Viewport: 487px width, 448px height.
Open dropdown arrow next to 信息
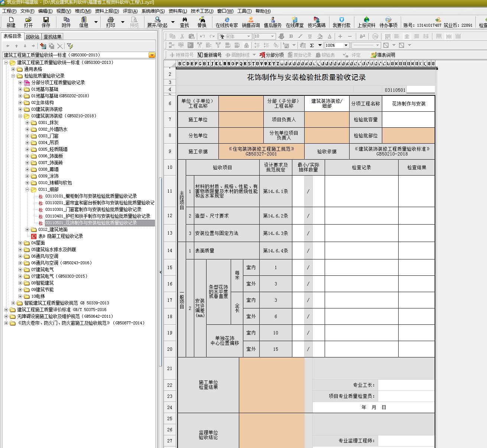click(96, 22)
